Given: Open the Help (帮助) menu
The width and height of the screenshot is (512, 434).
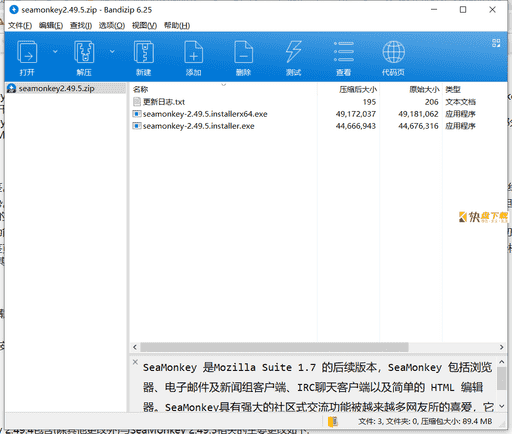Looking at the screenshot, I should tap(177, 26).
